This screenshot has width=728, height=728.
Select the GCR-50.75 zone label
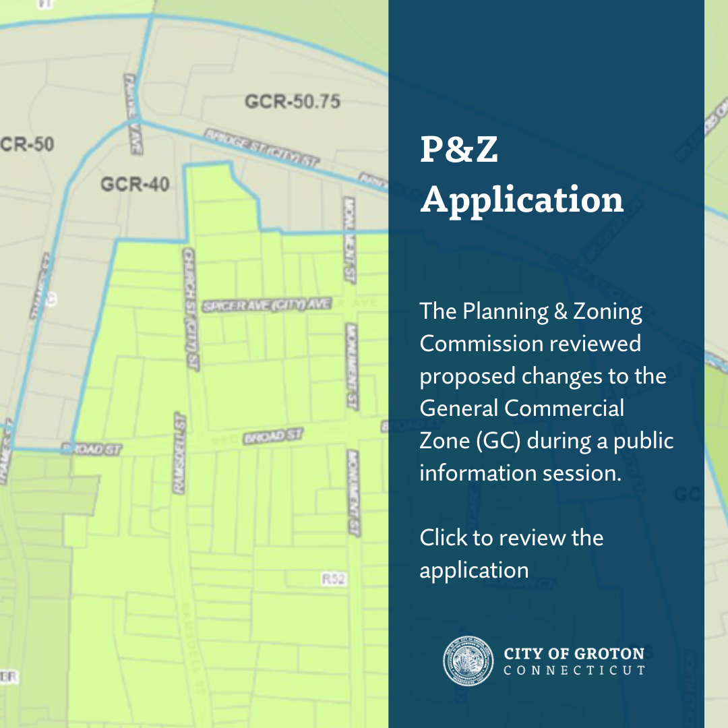click(x=293, y=102)
